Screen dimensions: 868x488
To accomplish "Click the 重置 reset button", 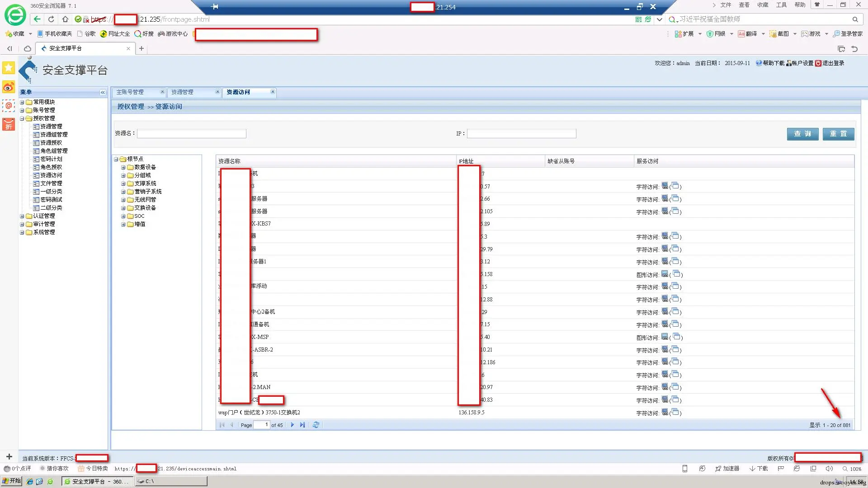I will (x=838, y=134).
